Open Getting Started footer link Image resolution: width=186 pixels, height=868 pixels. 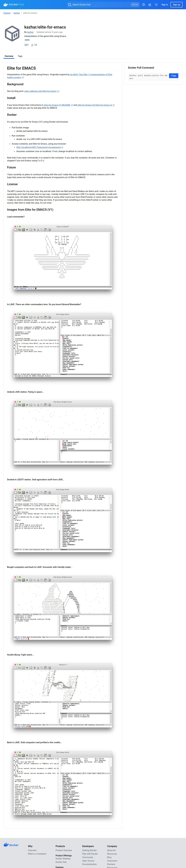tap(90, 850)
